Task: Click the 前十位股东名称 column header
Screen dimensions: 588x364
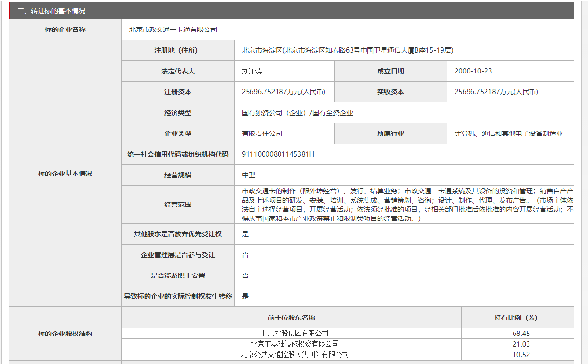Action: (x=292, y=318)
